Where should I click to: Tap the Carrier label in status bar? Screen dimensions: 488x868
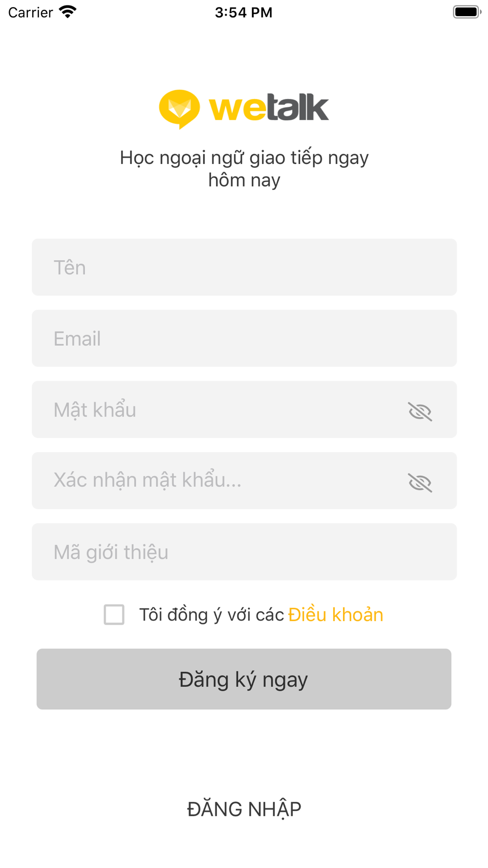(x=30, y=12)
